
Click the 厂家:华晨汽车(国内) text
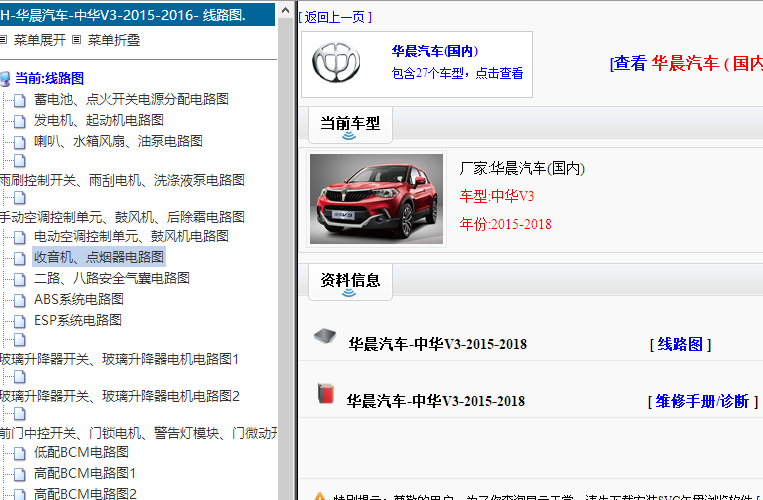[x=522, y=168]
